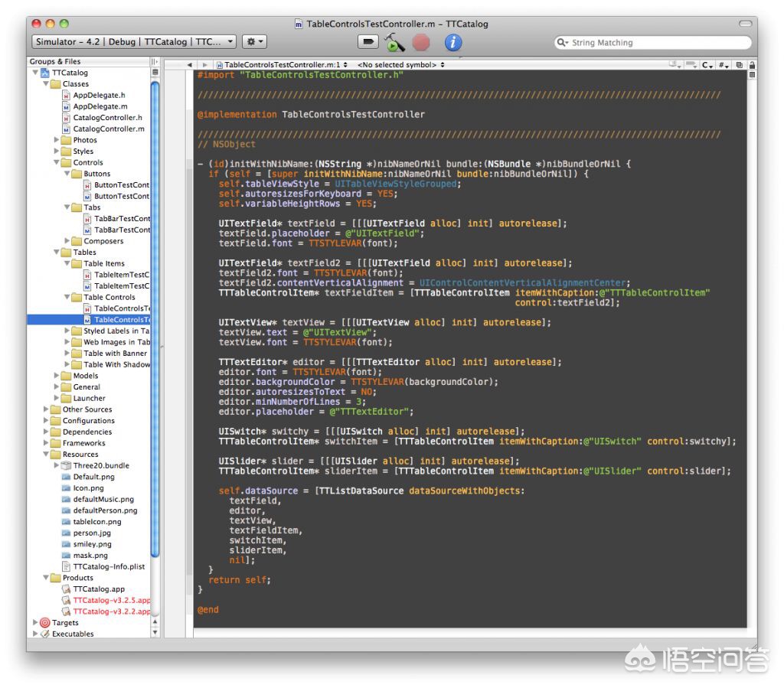The height and width of the screenshot is (688, 784).
Task: Click the counterpart file button
Action: [x=739, y=65]
